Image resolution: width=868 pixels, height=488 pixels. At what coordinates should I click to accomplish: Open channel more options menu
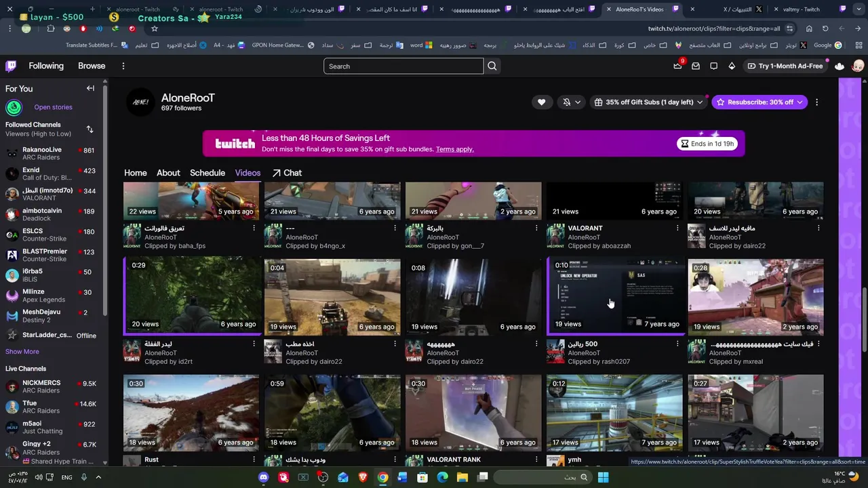816,102
